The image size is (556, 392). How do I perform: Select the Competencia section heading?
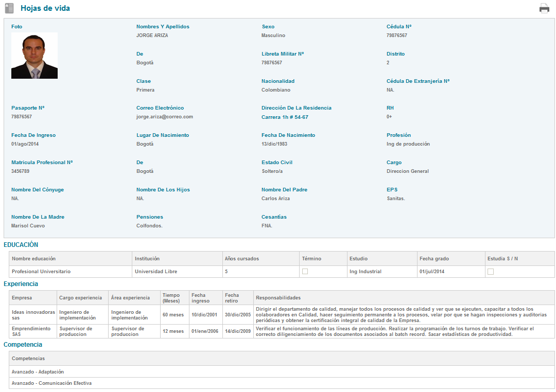[23, 345]
